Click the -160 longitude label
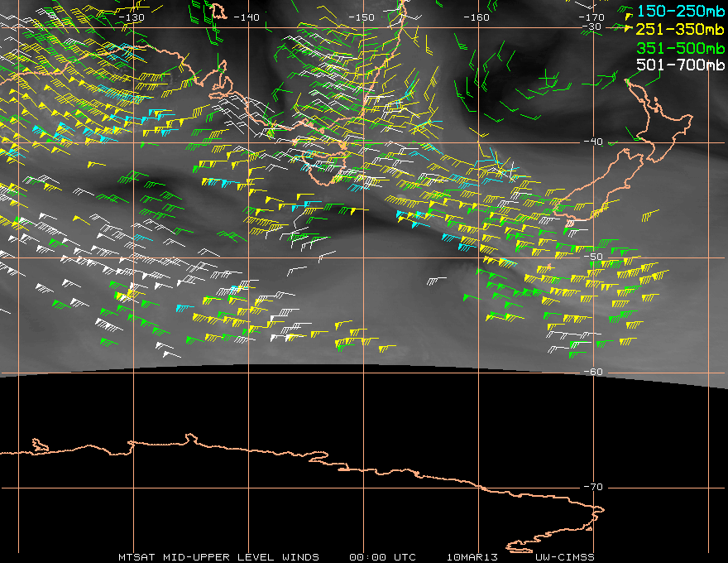 point(476,17)
